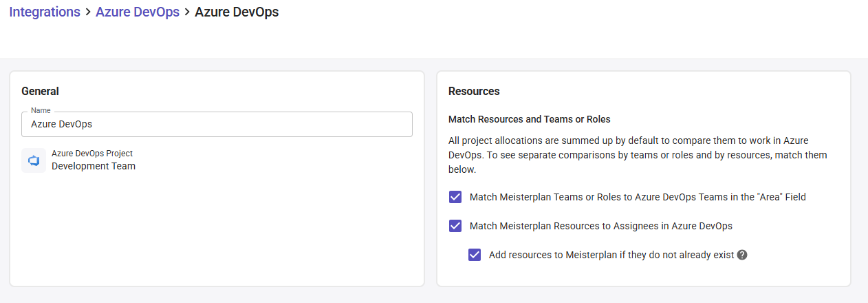The width and height of the screenshot is (868, 303).
Task: Edit the Name input field
Action: [217, 125]
